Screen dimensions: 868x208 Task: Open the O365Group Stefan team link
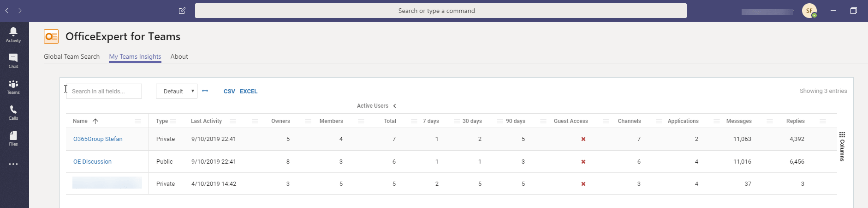pyautogui.click(x=98, y=139)
